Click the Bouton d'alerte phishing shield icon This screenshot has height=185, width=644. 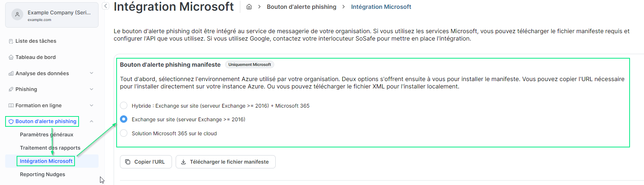[11, 122]
